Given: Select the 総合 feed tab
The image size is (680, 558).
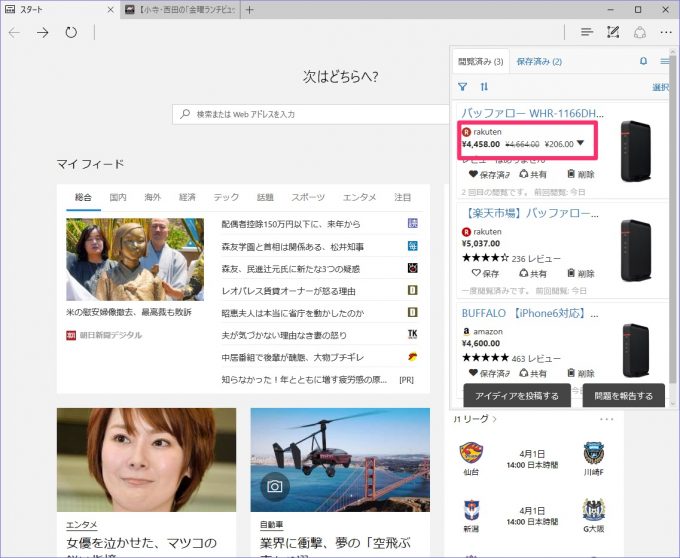Looking at the screenshot, I should [83, 197].
